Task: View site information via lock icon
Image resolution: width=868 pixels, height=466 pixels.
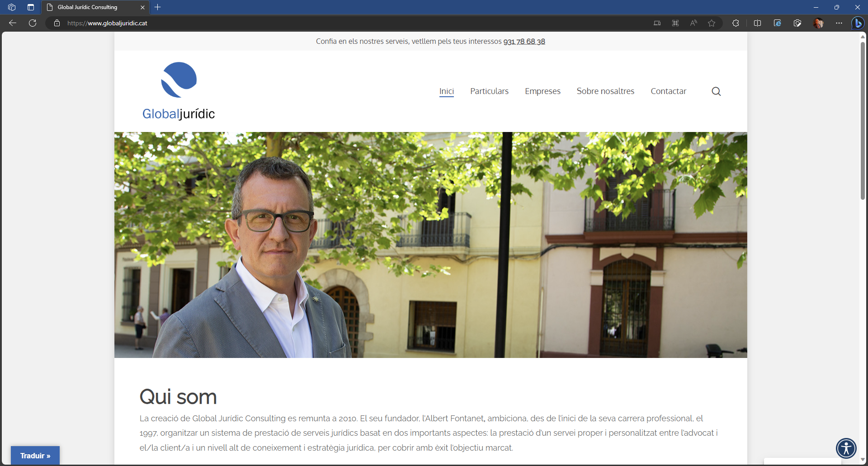Action: pyautogui.click(x=57, y=23)
